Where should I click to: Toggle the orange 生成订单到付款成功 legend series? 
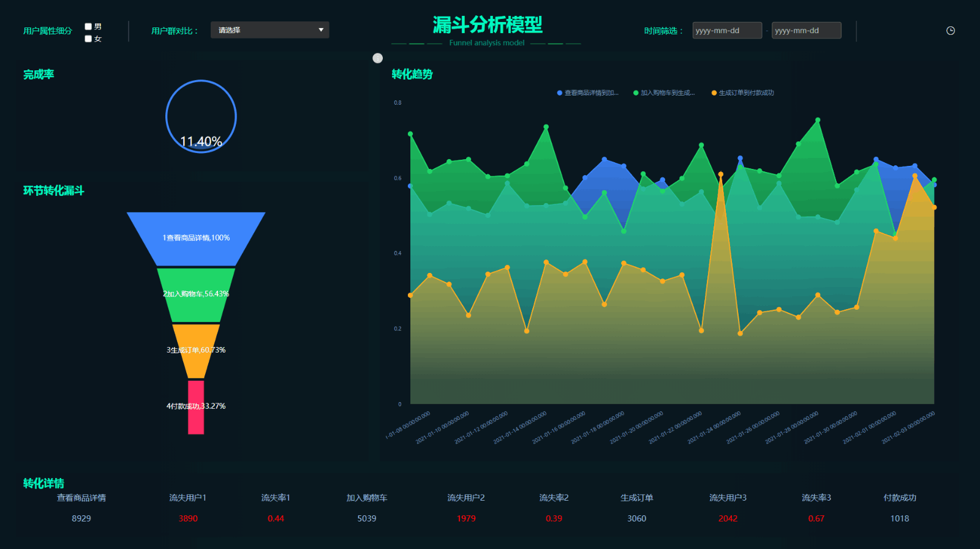click(743, 93)
